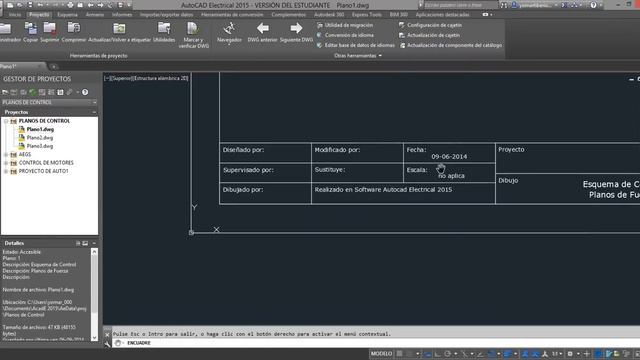Click the Details panel scrollbar down arrow

[95, 338]
